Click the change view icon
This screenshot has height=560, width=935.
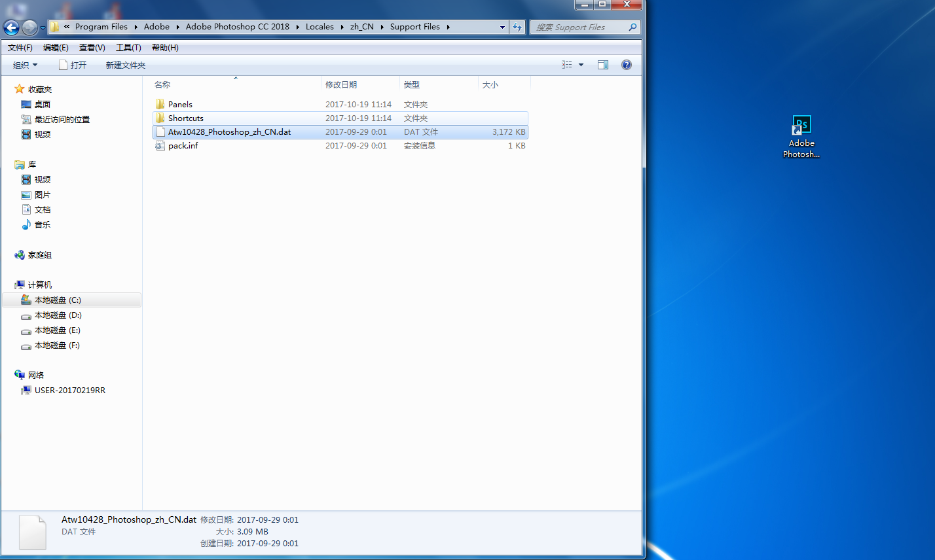567,65
